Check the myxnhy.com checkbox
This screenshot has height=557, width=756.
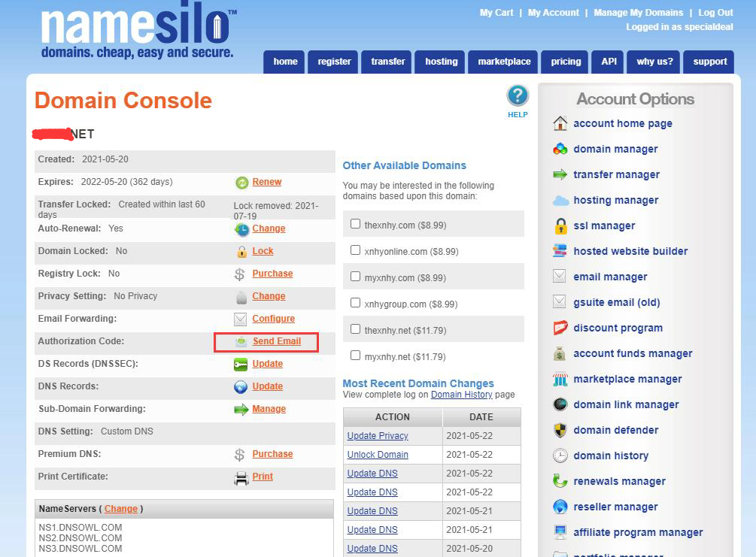(355, 276)
